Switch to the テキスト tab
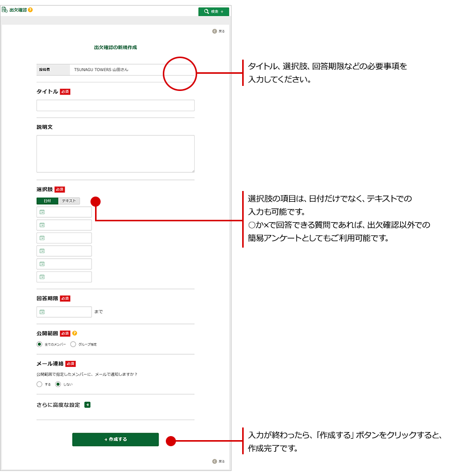Image resolution: width=455 pixels, height=476 pixels. [x=69, y=201]
